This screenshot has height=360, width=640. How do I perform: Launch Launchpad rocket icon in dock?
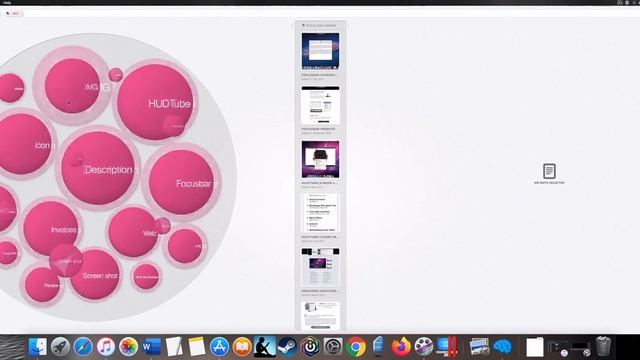point(60,347)
